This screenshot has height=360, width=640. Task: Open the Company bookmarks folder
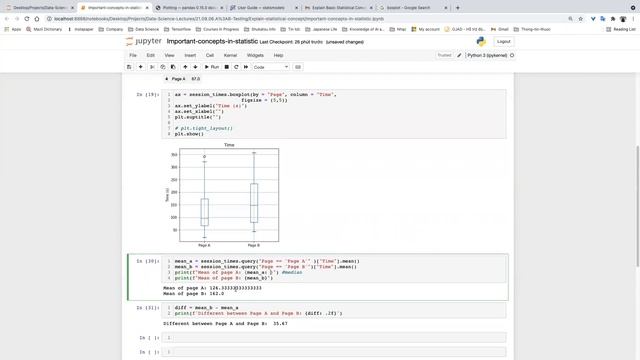pyautogui.click(x=111, y=29)
